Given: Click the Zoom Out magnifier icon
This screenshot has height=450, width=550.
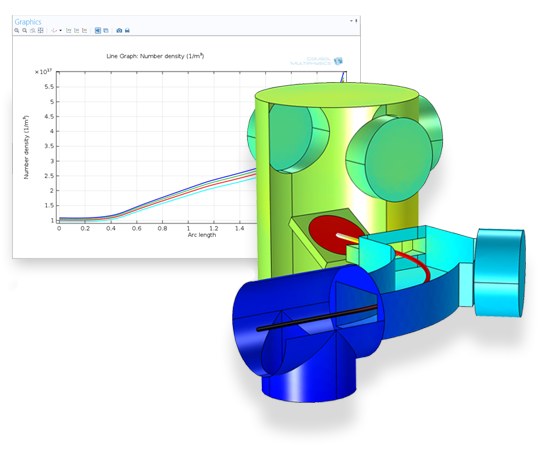Looking at the screenshot, I should click(25, 31).
